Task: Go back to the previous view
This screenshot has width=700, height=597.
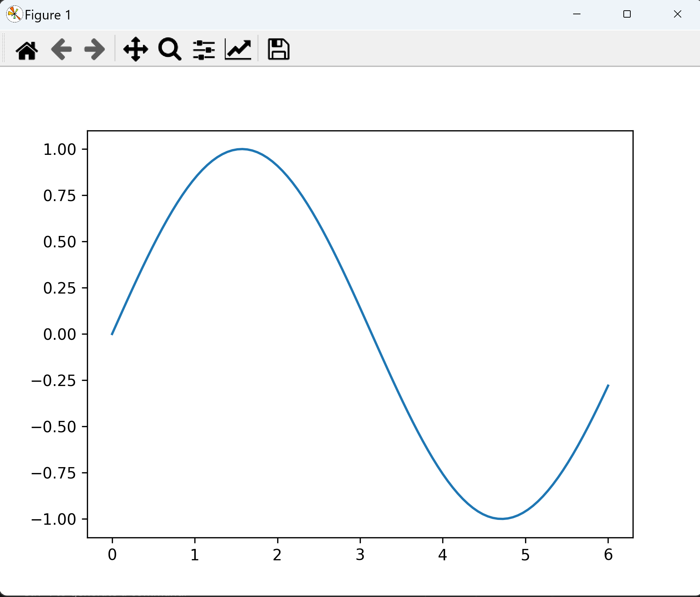Action: (x=61, y=50)
